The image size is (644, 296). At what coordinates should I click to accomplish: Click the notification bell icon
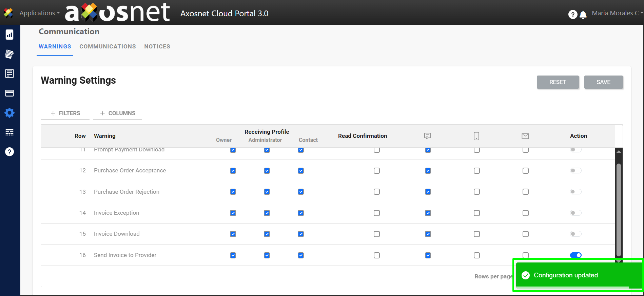click(583, 15)
